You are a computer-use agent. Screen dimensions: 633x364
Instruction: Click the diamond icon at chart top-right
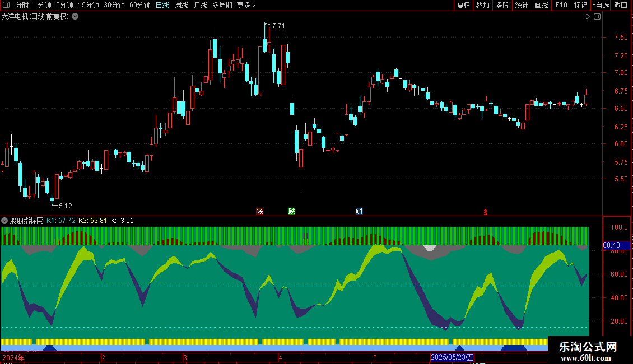(x=587, y=17)
